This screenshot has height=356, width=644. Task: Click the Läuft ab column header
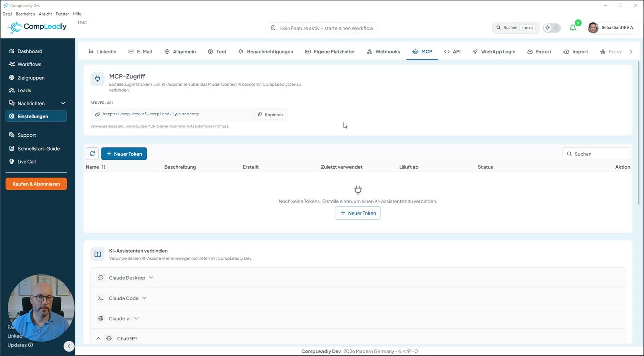point(409,167)
